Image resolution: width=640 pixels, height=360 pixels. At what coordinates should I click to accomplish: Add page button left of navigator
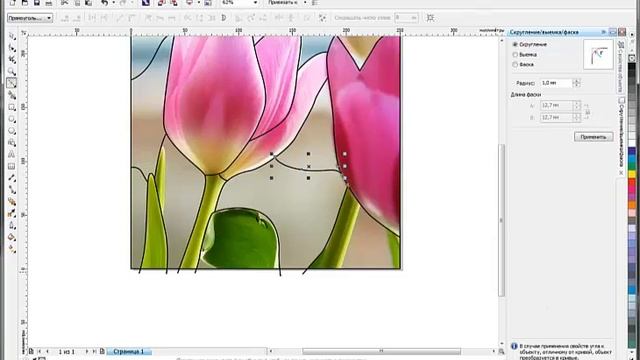tap(31, 351)
